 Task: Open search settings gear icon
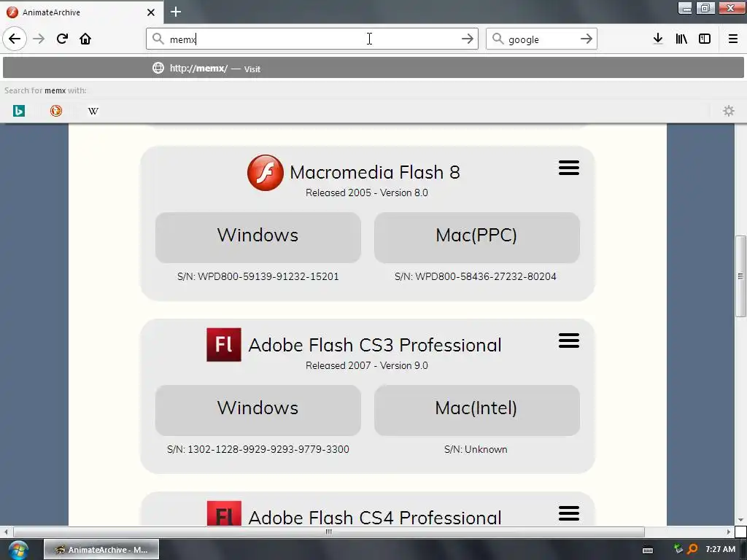(x=729, y=111)
